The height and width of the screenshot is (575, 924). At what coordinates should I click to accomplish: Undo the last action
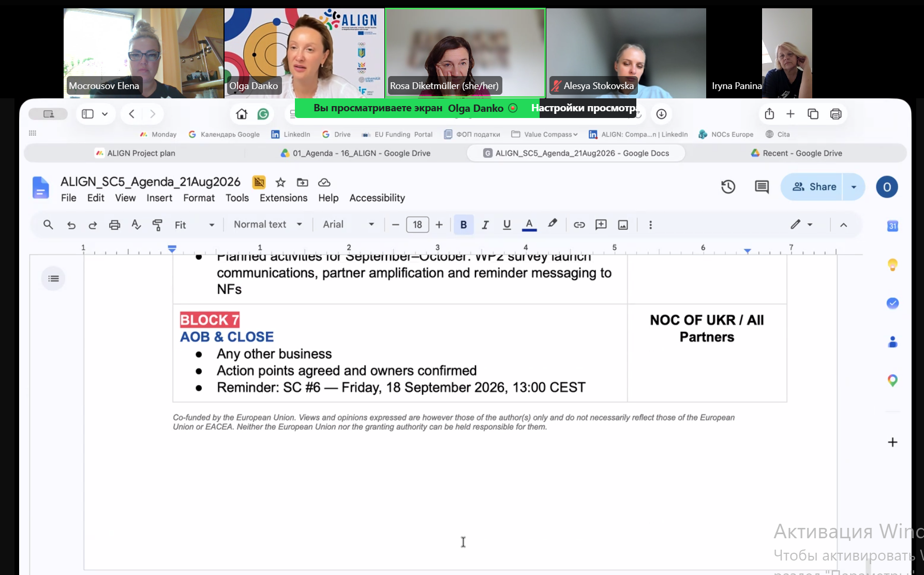(71, 225)
